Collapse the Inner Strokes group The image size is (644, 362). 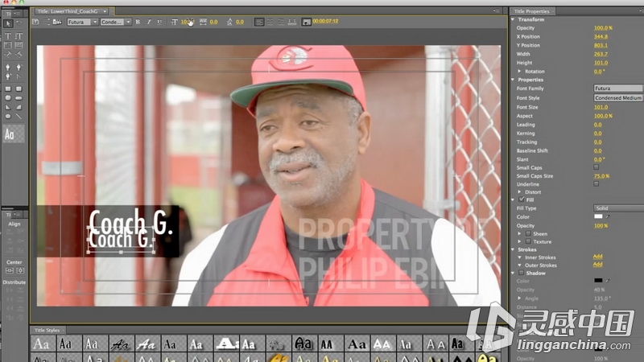(x=519, y=257)
